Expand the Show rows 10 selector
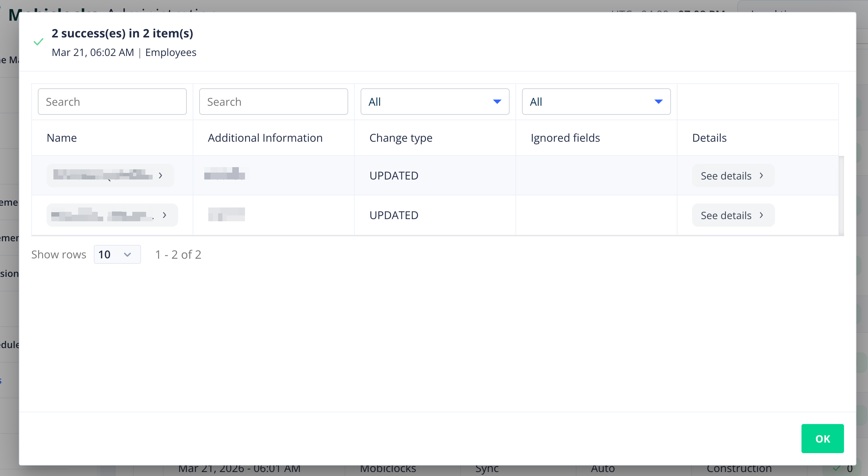 117,254
